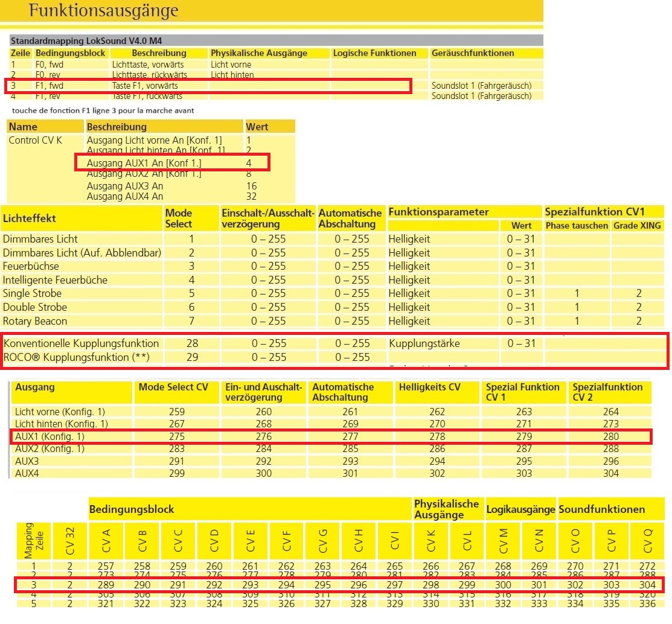Viewport: 672px width, 624px height.
Task: Click value 32 beside Ausgang AUX4 An
Action: [x=252, y=197]
